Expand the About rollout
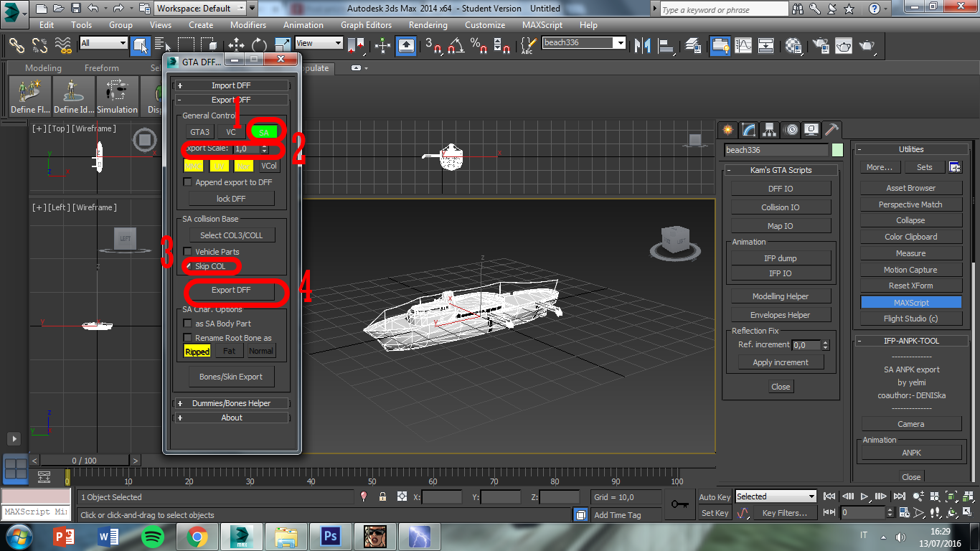 pos(231,418)
